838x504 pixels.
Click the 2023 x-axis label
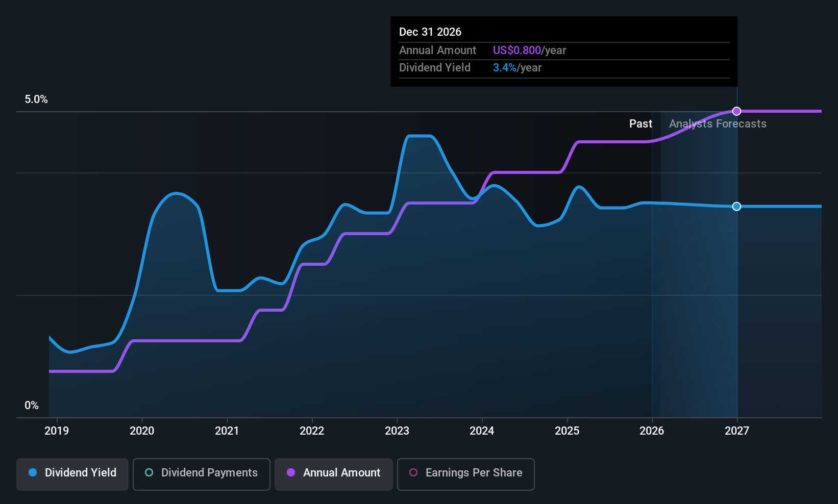[x=397, y=431]
